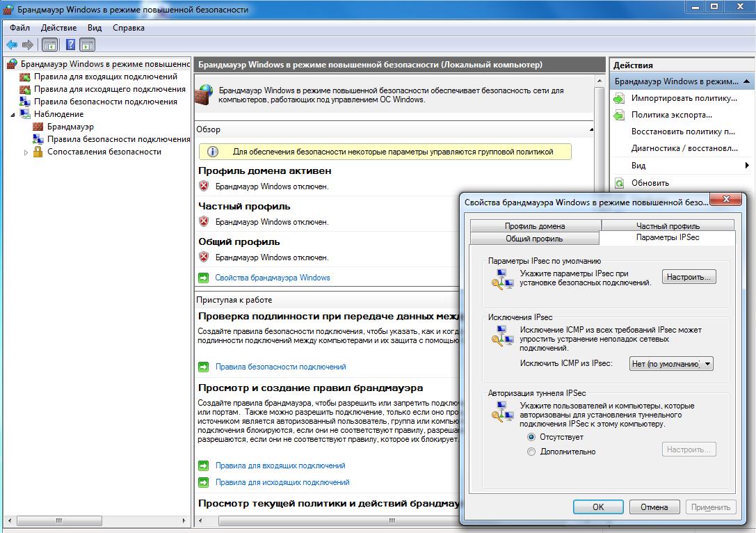This screenshot has width=756, height=533.
Task: Click the icon beside Правила безопасности подключения under root
Action: 24,102
